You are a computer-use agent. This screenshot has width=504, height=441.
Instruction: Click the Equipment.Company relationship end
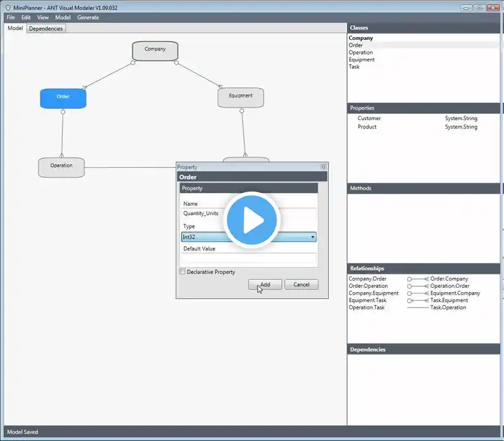(x=455, y=293)
